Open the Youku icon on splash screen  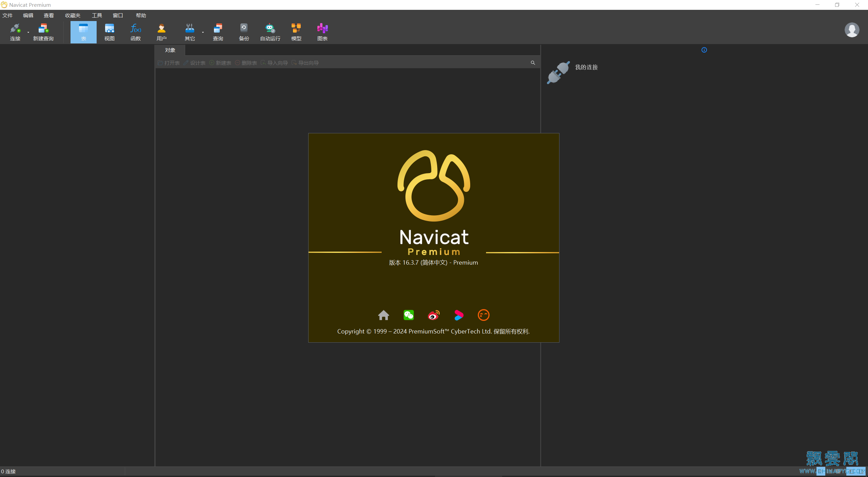tap(459, 315)
